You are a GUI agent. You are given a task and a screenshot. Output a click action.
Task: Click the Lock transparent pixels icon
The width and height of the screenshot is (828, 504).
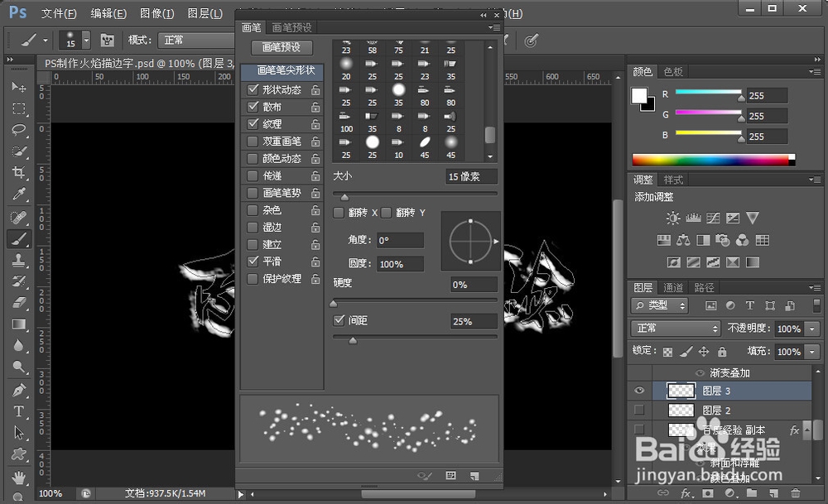click(x=668, y=352)
